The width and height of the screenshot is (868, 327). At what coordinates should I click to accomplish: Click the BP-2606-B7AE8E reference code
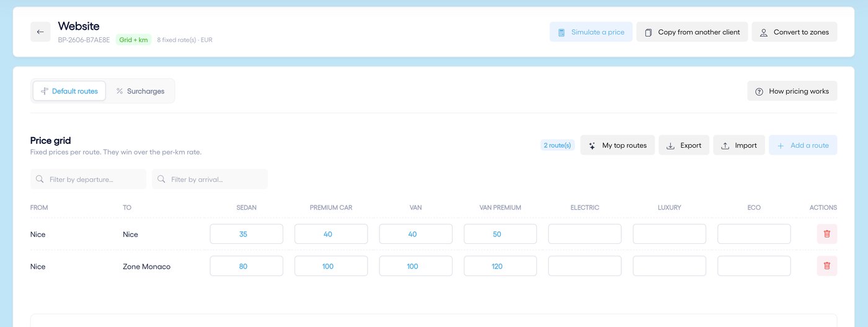(84, 40)
